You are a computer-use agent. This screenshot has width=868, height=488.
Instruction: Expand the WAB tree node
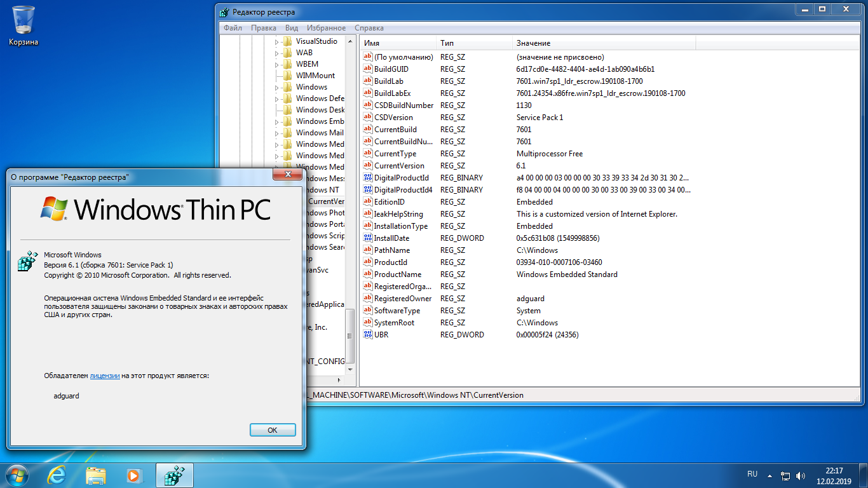(x=277, y=53)
